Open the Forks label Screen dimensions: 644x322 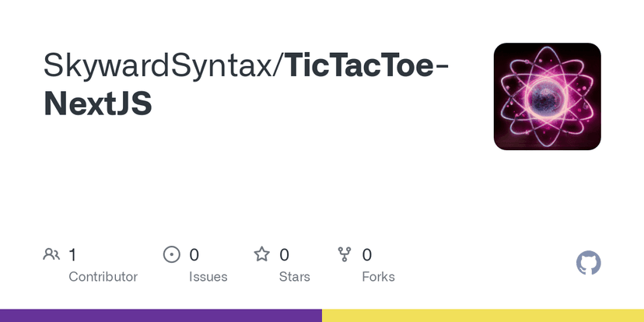(378, 276)
